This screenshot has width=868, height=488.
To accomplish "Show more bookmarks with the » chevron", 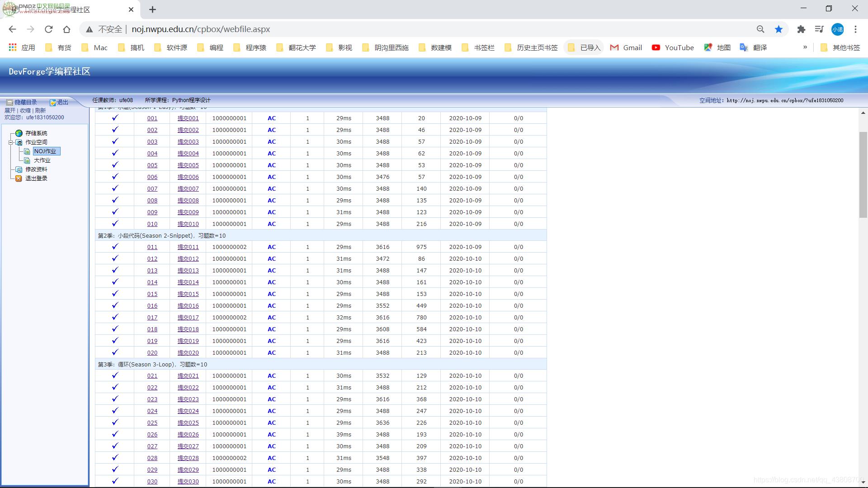I will [x=805, y=47].
